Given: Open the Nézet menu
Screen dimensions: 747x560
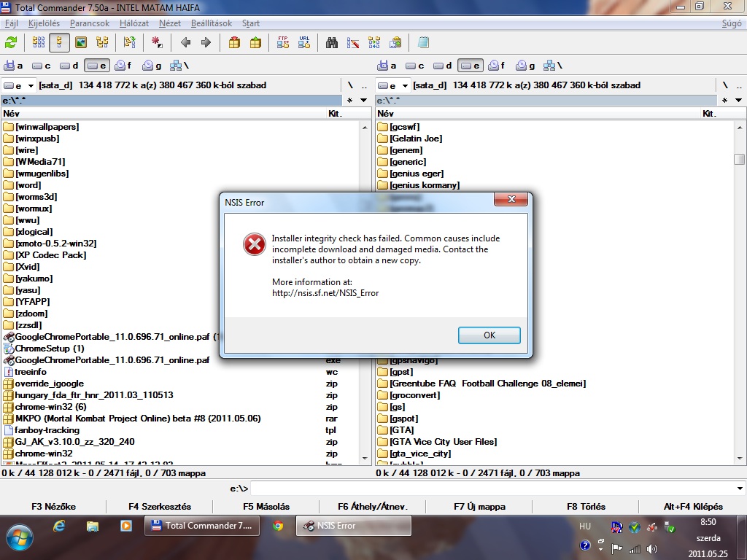Looking at the screenshot, I should pos(169,23).
